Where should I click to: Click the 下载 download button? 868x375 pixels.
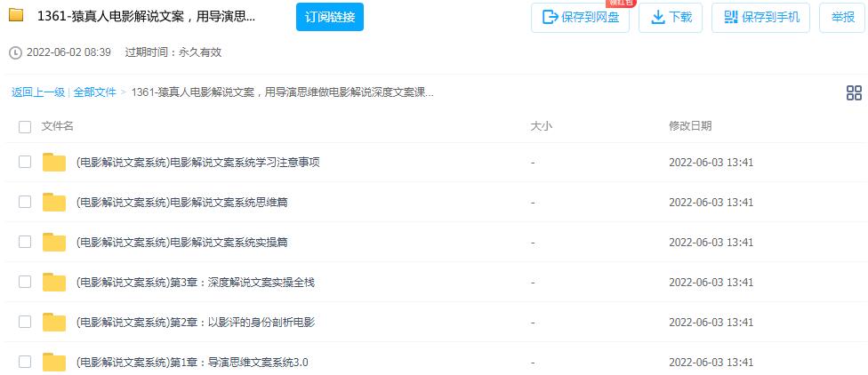point(671,17)
